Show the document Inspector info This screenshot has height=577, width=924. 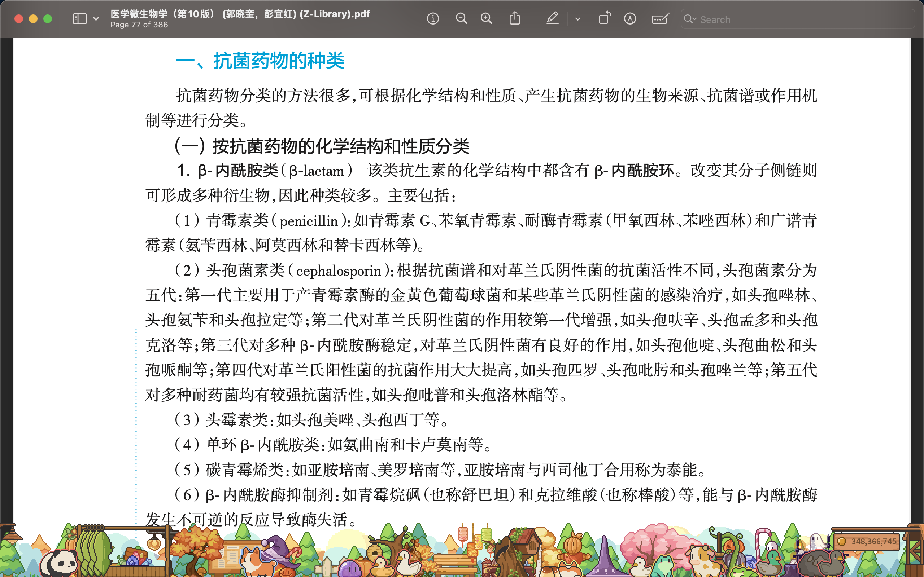pos(433,19)
